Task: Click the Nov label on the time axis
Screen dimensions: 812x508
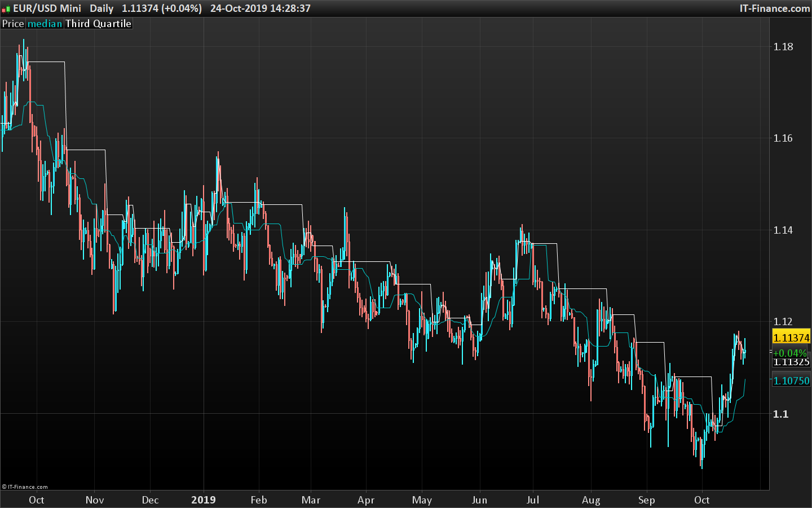Action: click(95, 500)
